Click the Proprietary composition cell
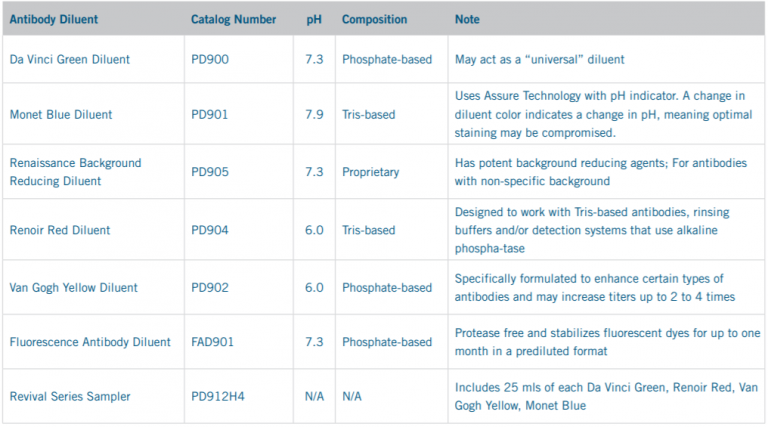The height and width of the screenshot is (427, 768). coord(370,172)
